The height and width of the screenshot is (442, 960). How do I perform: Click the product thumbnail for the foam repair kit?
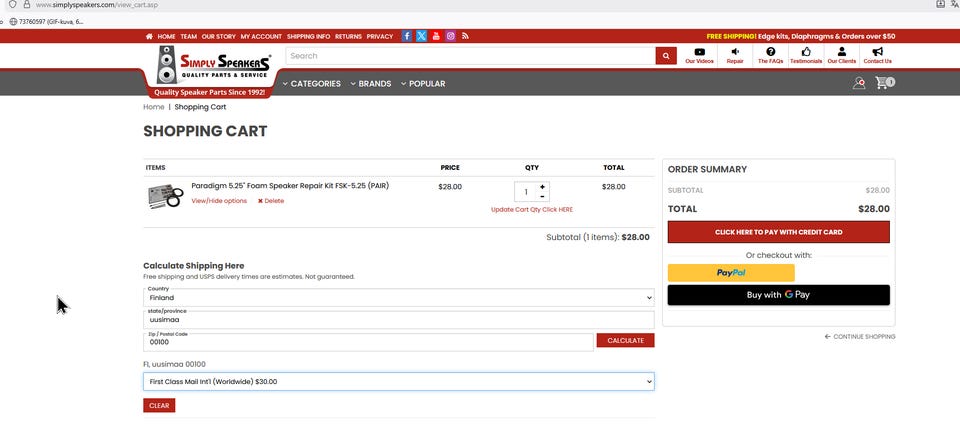[165, 197]
